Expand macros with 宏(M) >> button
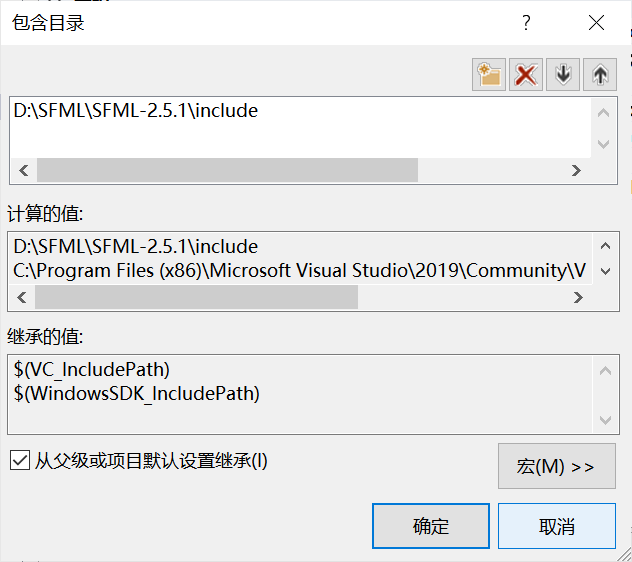This screenshot has height=562, width=632. [x=557, y=466]
